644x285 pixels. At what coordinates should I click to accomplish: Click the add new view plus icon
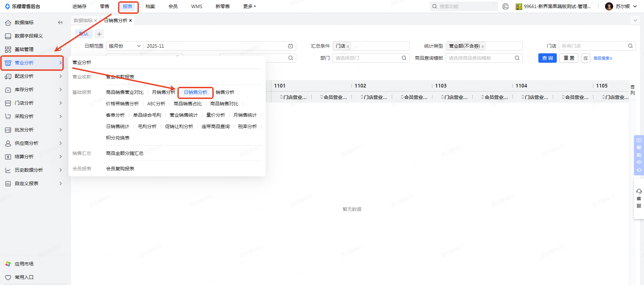tap(99, 34)
